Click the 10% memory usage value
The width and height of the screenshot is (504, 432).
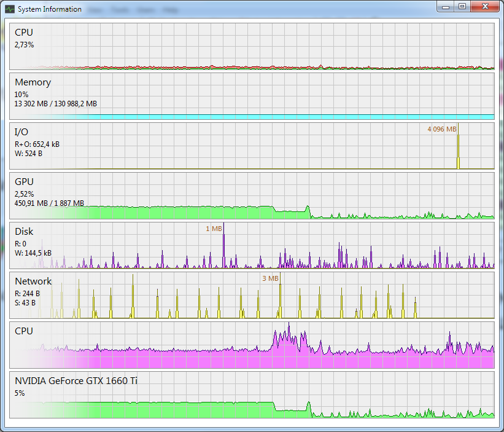pyautogui.click(x=21, y=95)
